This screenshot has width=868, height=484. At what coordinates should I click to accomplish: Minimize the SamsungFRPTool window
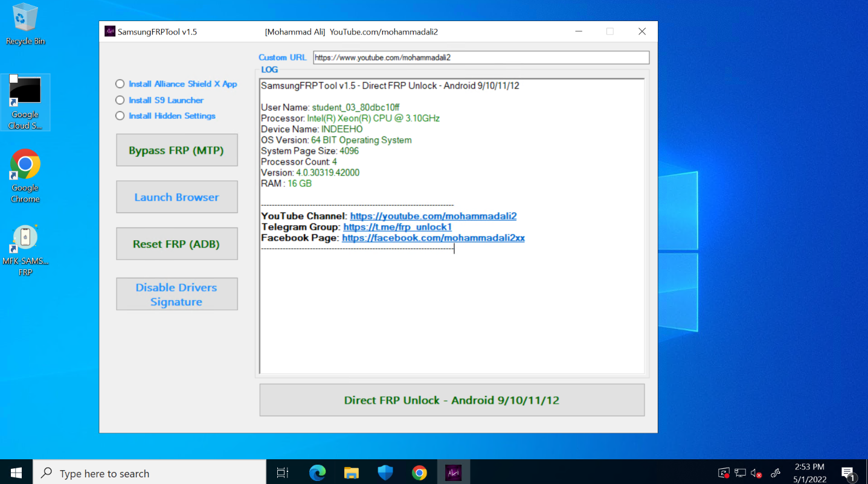pyautogui.click(x=579, y=31)
